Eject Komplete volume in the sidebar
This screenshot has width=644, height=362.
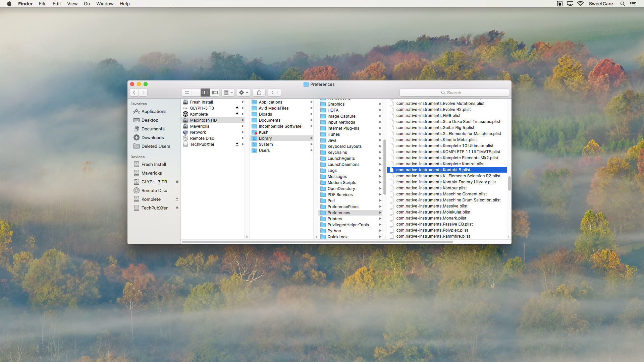[x=177, y=199]
